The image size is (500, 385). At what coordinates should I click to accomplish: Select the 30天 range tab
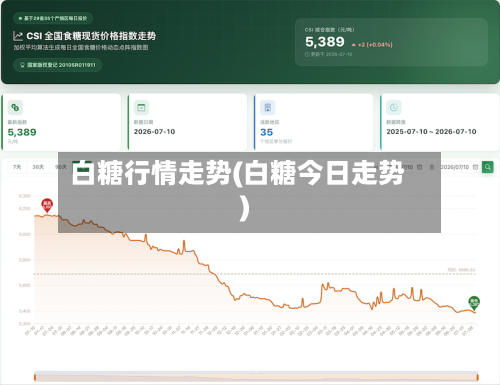(x=38, y=167)
